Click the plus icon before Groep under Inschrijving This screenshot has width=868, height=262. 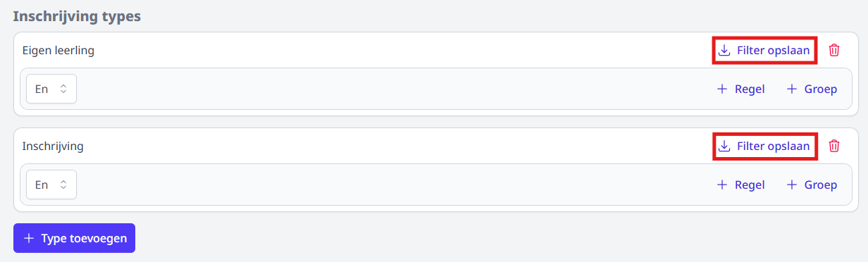791,185
